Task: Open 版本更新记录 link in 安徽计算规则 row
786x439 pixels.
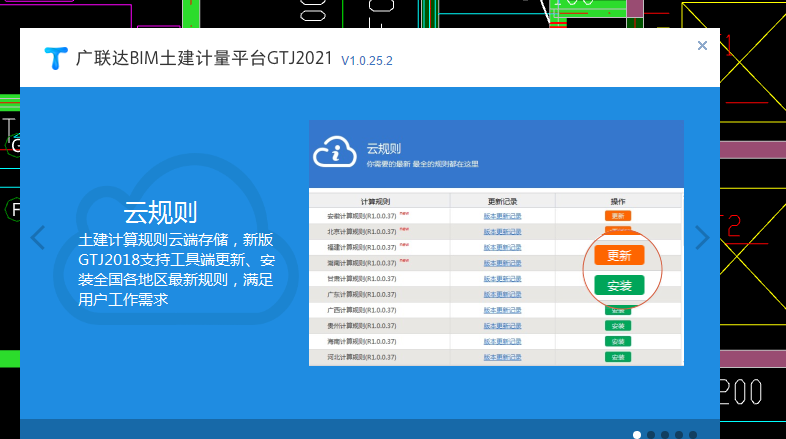Action: pos(502,216)
